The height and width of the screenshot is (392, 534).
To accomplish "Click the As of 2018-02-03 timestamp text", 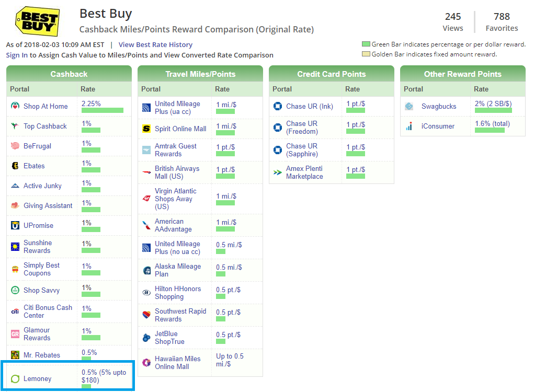I will [55, 44].
